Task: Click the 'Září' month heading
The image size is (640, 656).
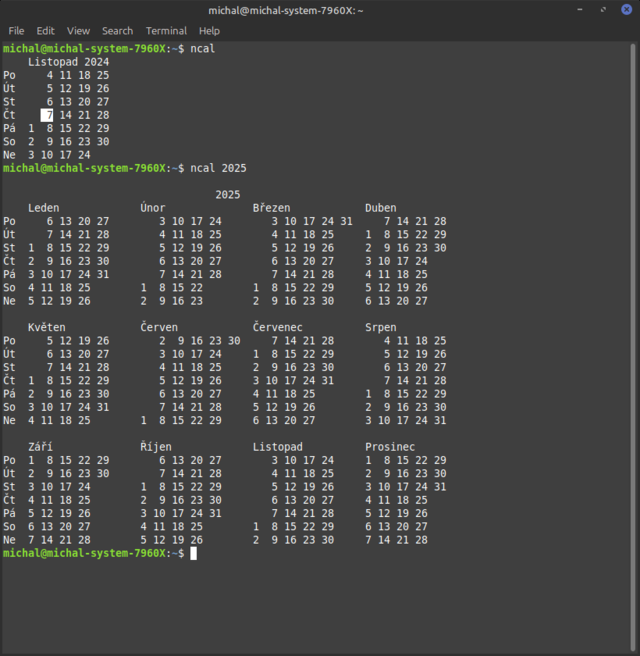Action: click(41, 447)
